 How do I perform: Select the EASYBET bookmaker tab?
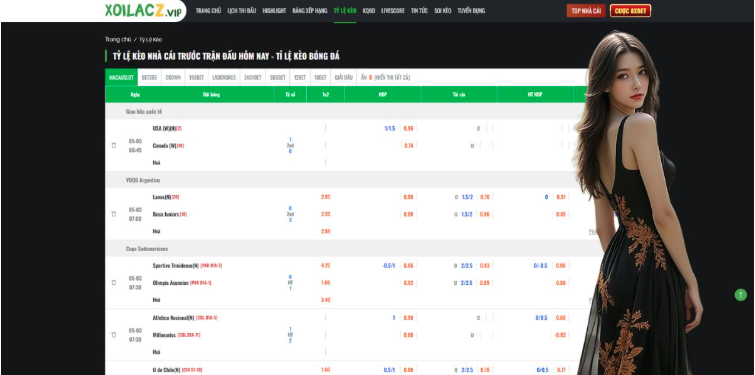click(253, 77)
